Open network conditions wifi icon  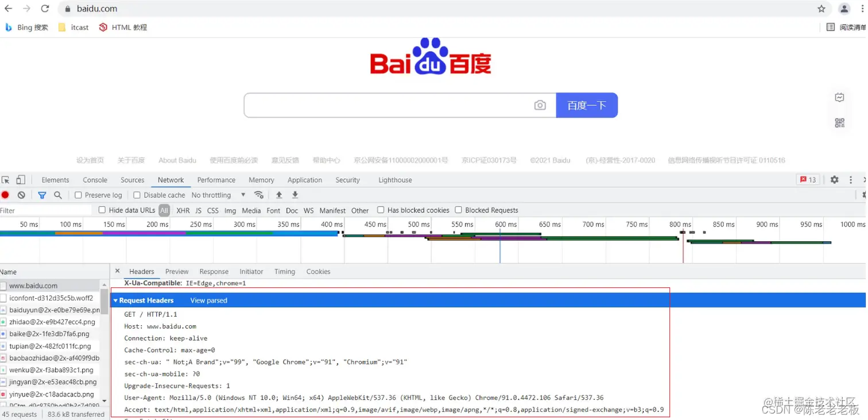pos(259,195)
